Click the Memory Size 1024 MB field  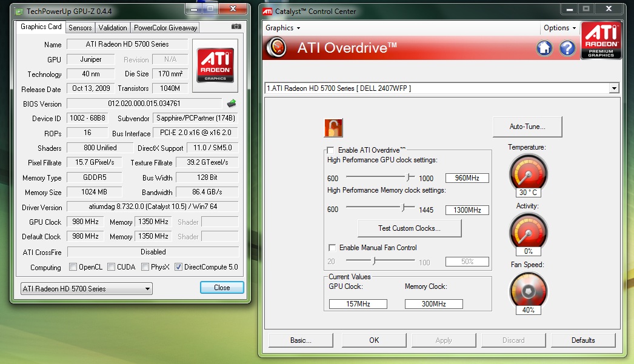(x=95, y=192)
